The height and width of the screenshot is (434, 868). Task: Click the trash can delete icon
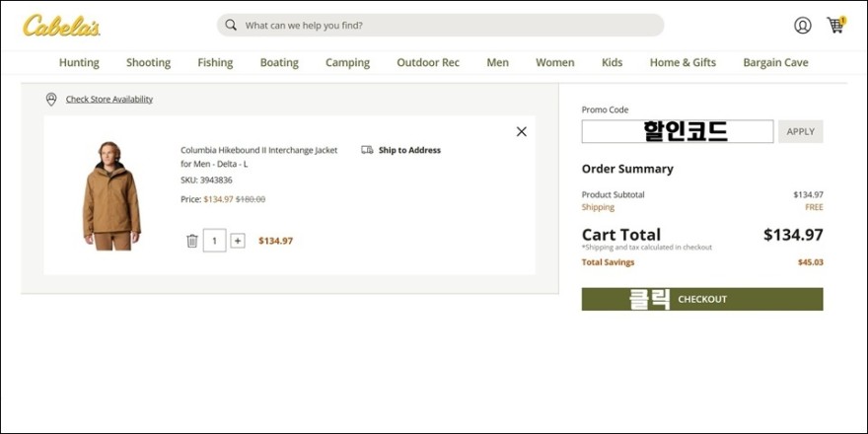pos(192,241)
